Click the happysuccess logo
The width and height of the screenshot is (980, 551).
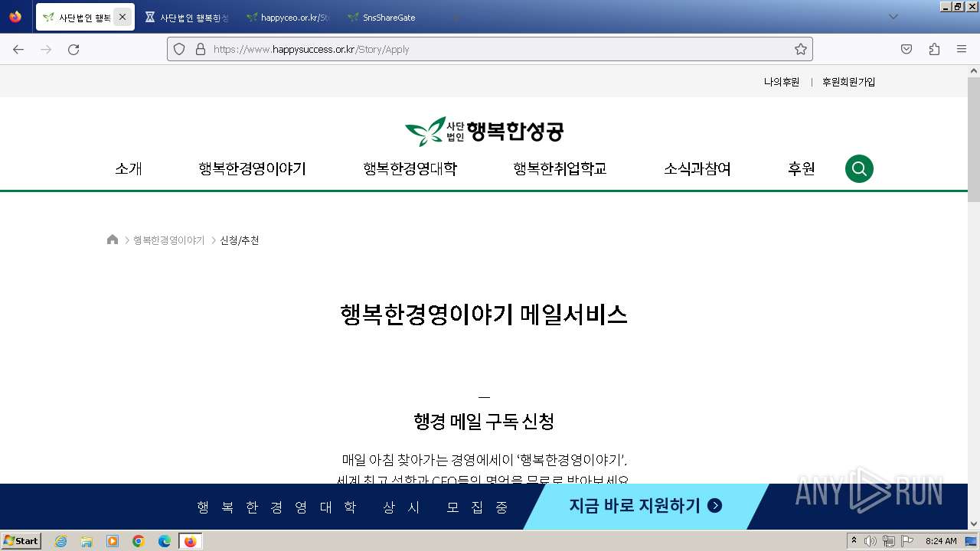pos(484,132)
